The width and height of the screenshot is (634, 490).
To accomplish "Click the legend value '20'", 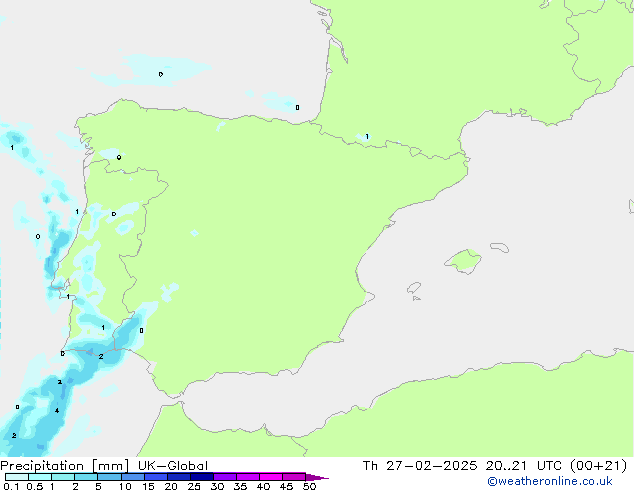I will coord(171,486).
